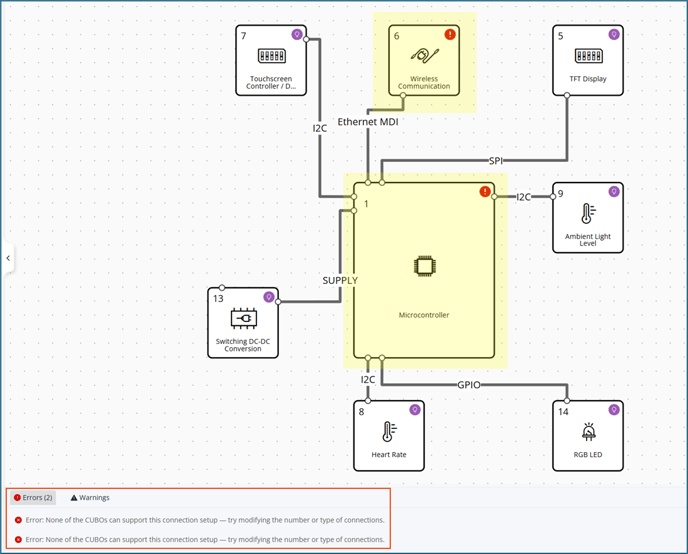
Task: Click red error badge on Wireless Communication
Action: (x=450, y=34)
